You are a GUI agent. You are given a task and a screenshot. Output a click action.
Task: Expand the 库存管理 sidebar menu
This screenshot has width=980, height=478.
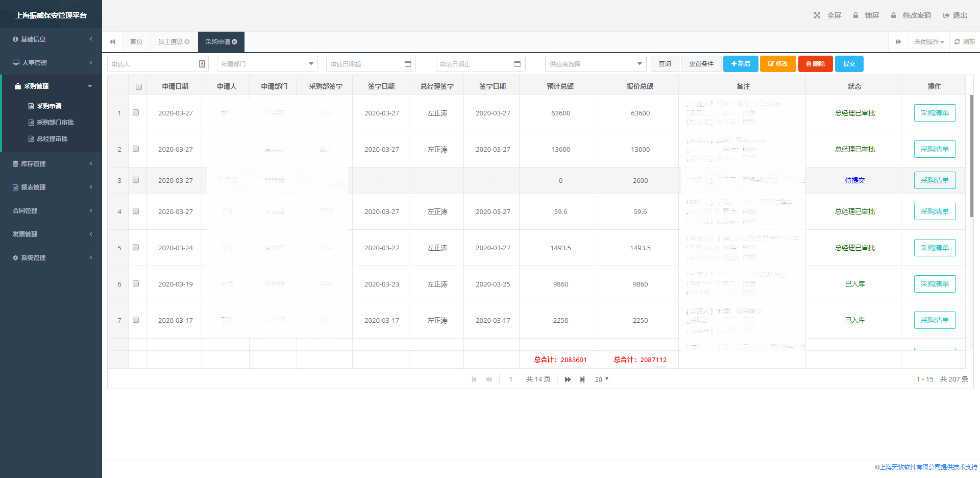coord(51,164)
